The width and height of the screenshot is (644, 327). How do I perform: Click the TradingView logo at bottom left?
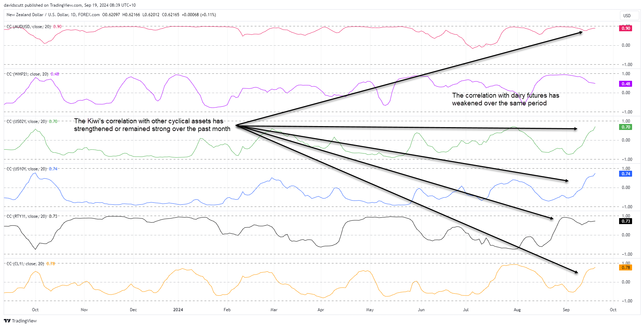(20, 321)
